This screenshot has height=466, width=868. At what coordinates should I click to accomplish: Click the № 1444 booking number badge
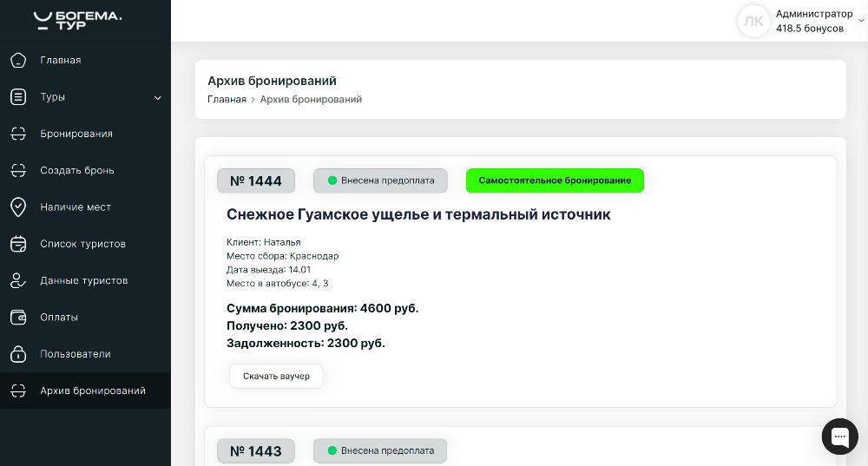pos(256,181)
